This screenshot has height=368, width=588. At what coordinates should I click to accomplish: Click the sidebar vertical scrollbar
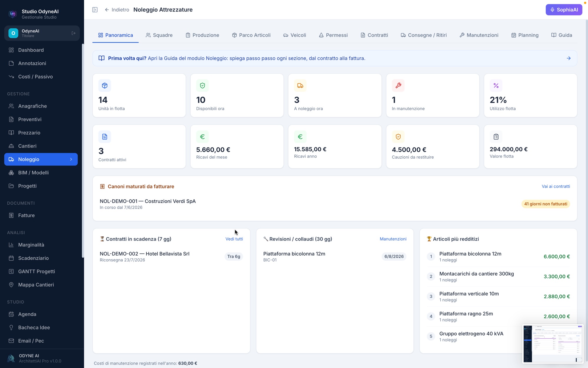click(x=83, y=151)
